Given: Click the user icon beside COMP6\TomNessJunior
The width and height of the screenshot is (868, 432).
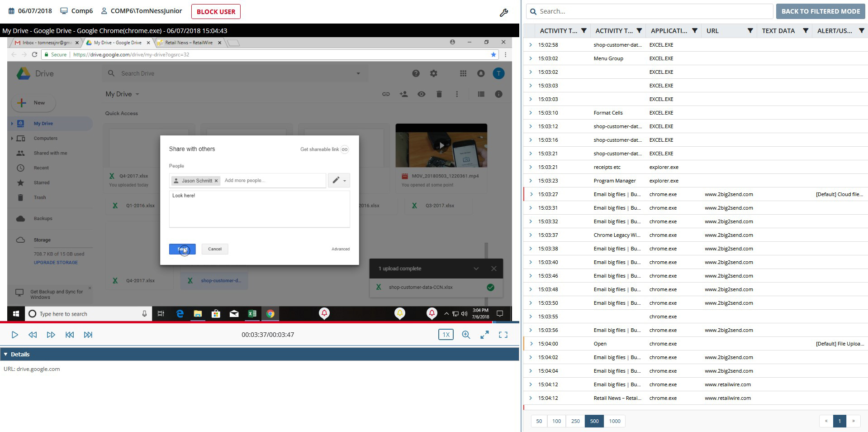Looking at the screenshot, I should (104, 11).
